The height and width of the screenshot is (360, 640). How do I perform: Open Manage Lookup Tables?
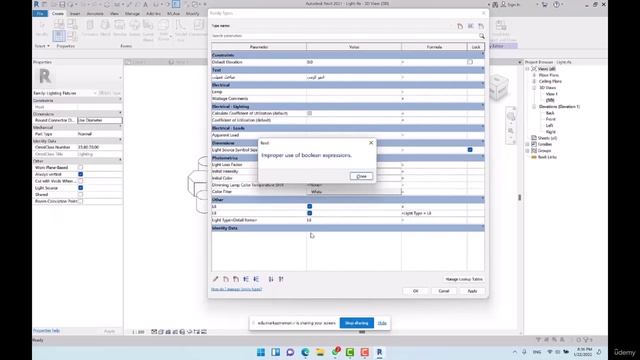click(464, 279)
